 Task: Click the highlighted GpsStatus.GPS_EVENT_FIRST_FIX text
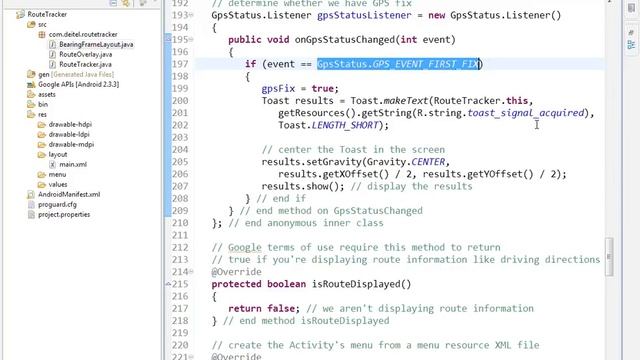tap(398, 64)
